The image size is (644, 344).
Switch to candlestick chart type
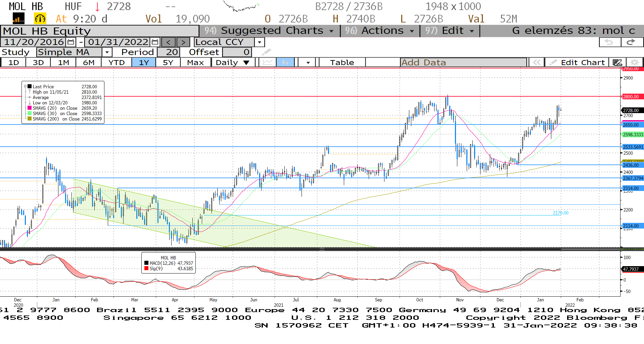[x=285, y=62]
